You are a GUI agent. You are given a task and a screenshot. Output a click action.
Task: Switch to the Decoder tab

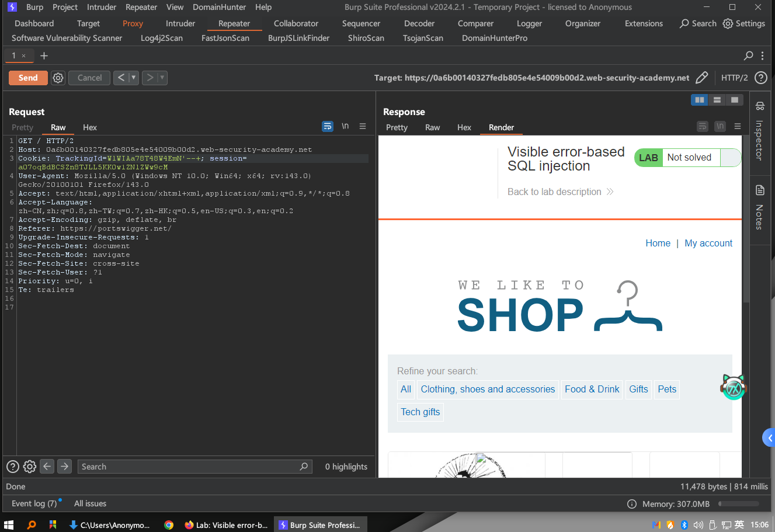[419, 23]
